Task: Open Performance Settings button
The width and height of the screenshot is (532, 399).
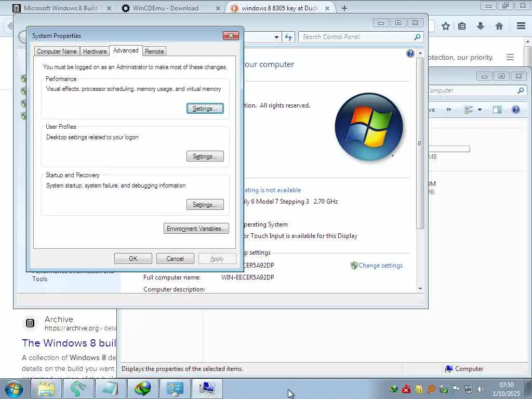Action: pos(205,109)
